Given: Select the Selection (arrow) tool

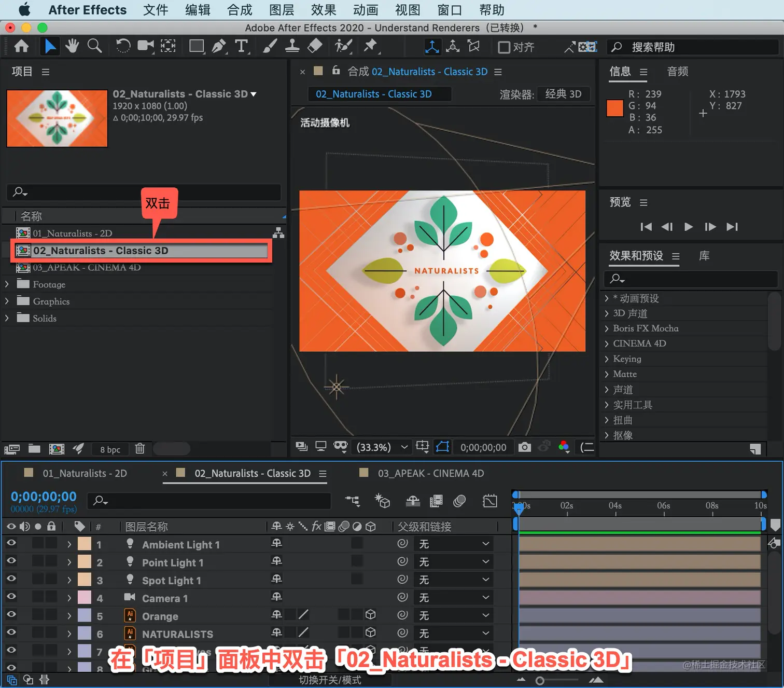Looking at the screenshot, I should 50,47.
